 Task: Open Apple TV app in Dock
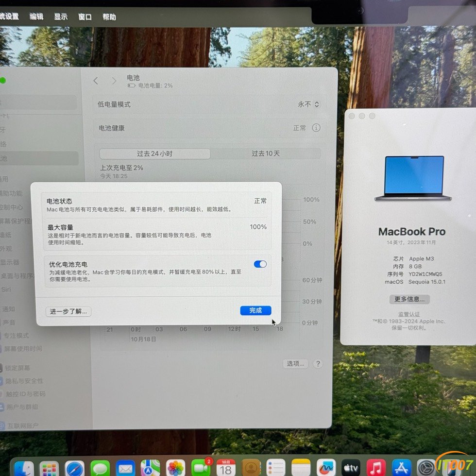coord(351,468)
